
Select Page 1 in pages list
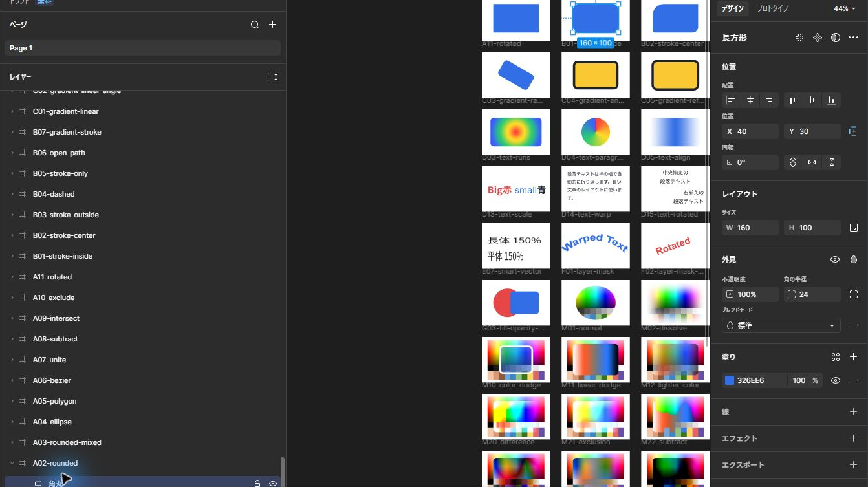pyautogui.click(x=142, y=48)
